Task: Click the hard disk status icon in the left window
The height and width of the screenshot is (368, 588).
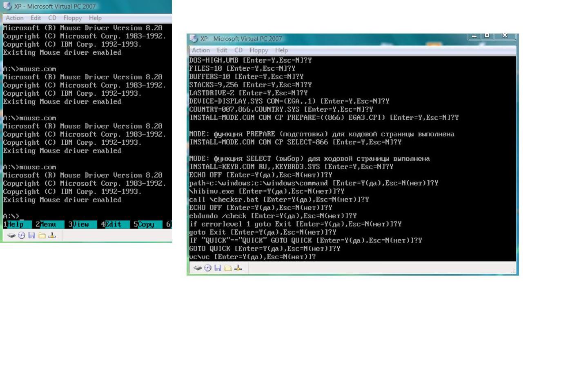Action: 11,236
